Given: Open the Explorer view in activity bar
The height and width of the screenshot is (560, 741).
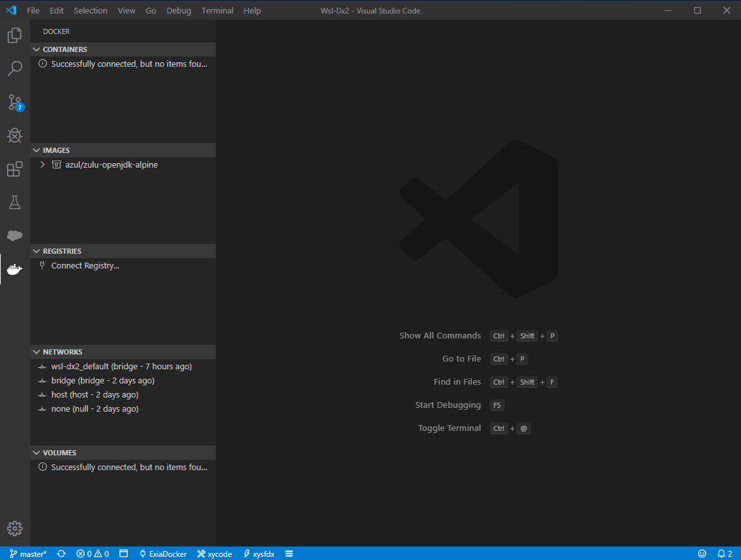Looking at the screenshot, I should coord(15,35).
